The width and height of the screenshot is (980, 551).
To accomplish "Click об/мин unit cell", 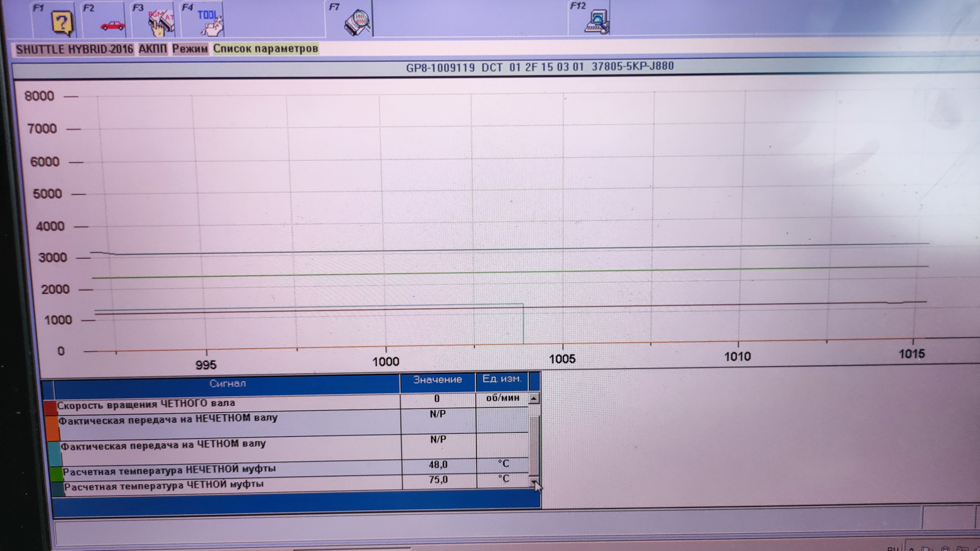I will coord(503,397).
